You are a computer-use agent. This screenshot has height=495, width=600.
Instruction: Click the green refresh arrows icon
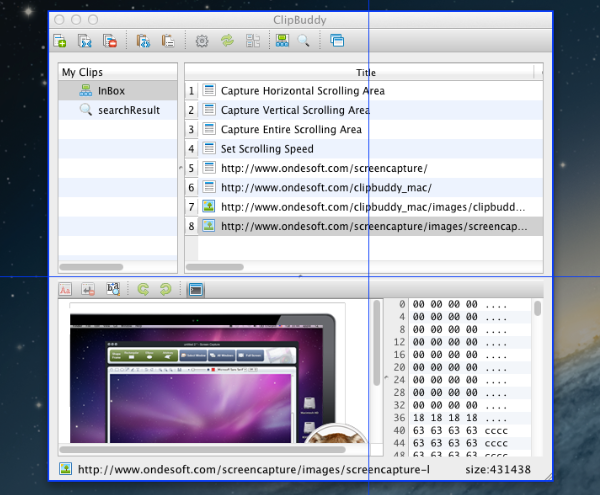227,41
